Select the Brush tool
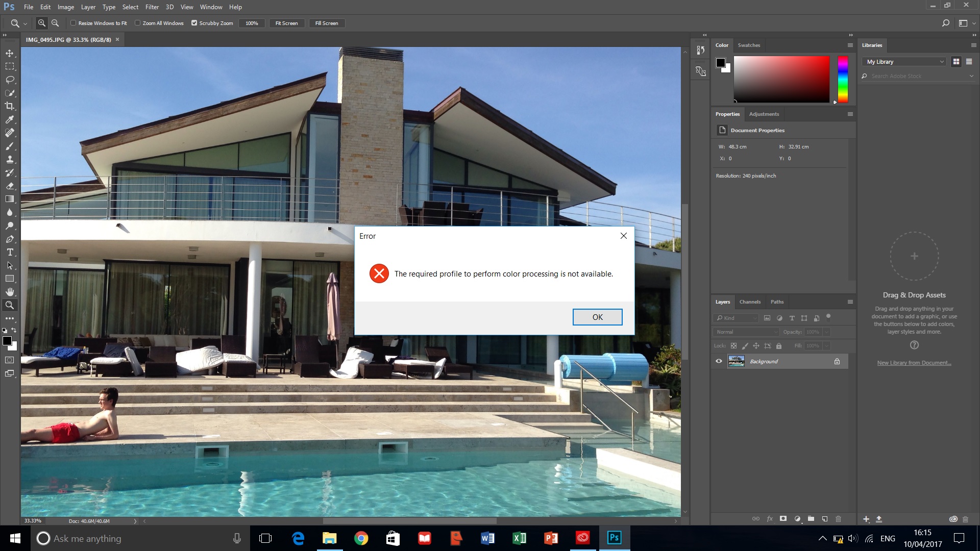 9,146
